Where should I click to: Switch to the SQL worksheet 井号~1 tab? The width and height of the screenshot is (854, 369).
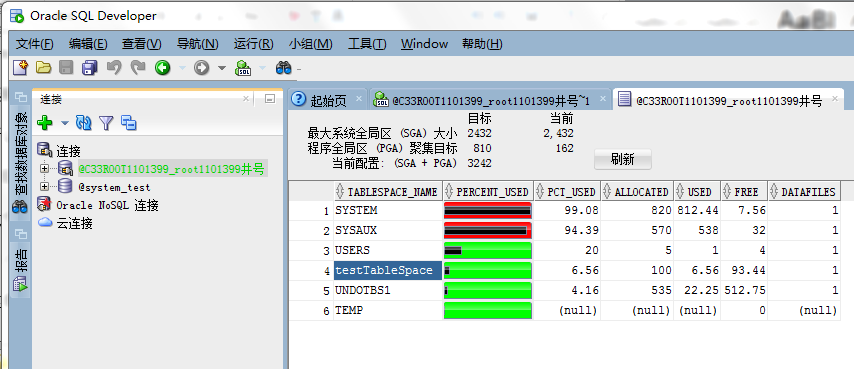pos(491,100)
